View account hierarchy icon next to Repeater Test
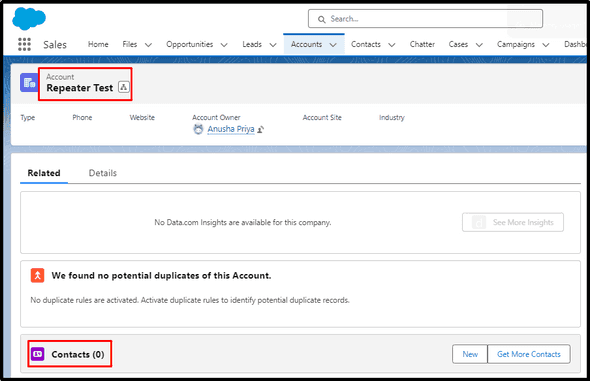The image size is (590, 381). tap(123, 87)
